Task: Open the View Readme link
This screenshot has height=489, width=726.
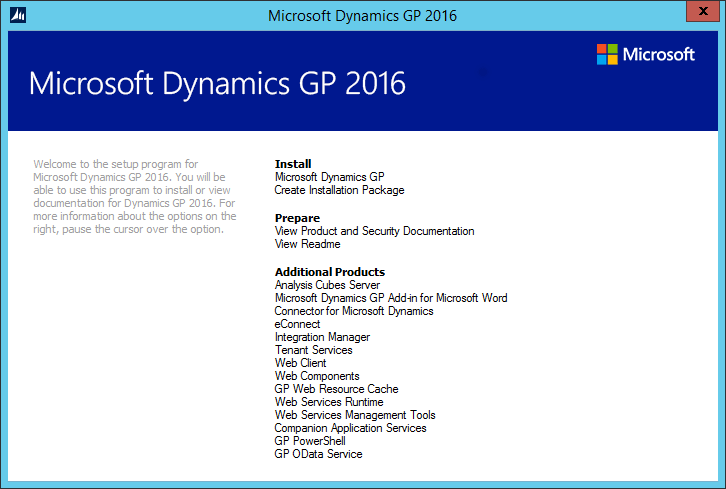Action: tap(307, 244)
